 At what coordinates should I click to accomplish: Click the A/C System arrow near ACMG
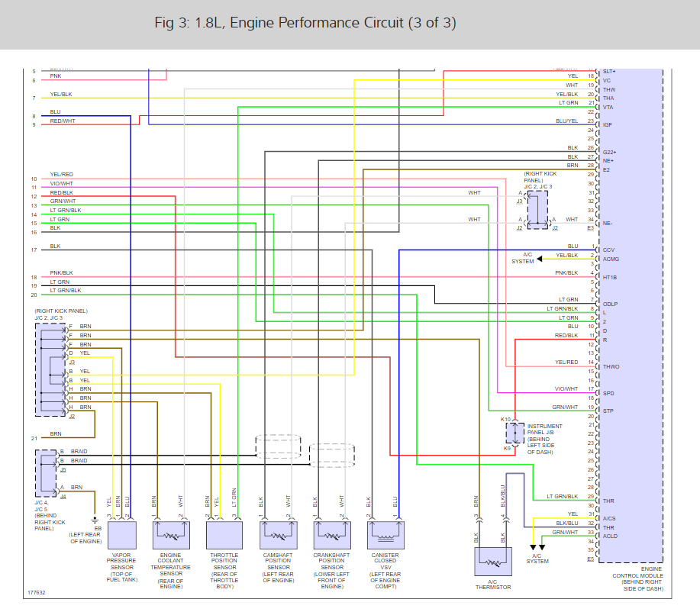(x=539, y=259)
